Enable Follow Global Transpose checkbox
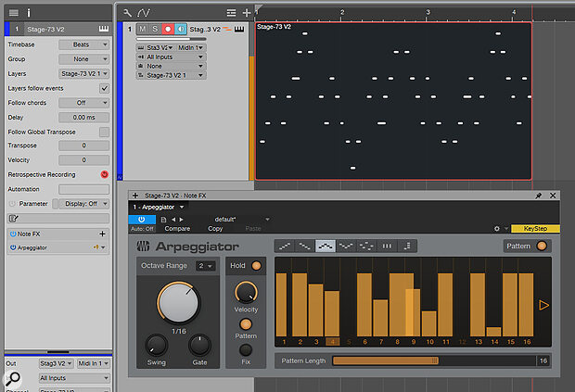The height and width of the screenshot is (392, 575). click(104, 132)
